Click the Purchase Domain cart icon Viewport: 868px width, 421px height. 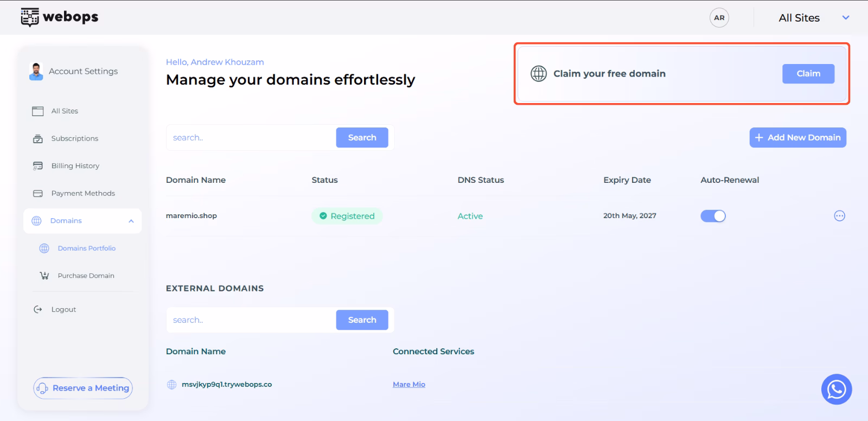point(44,276)
